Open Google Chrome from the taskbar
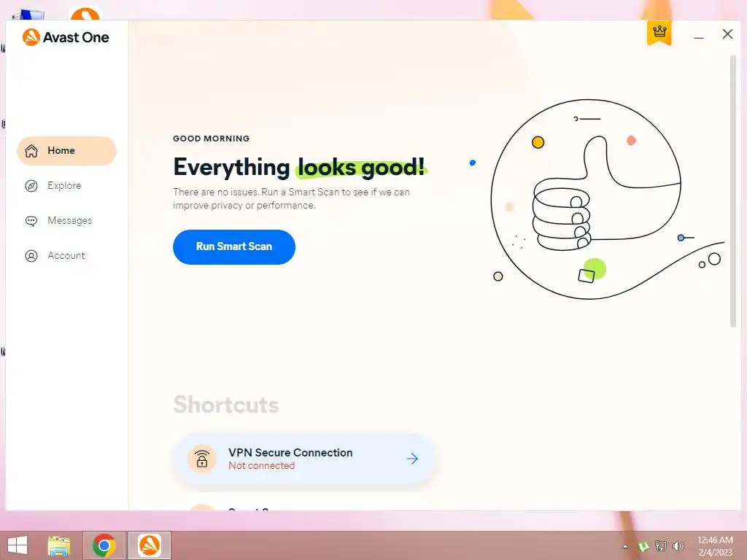747x560 pixels. coord(104,545)
